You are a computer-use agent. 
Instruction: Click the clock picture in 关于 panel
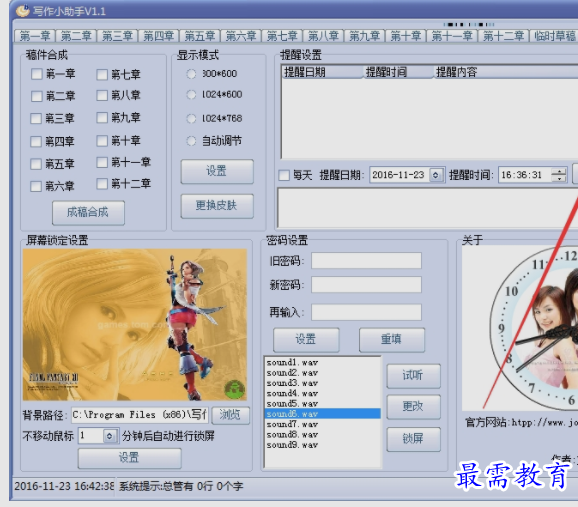520,328
